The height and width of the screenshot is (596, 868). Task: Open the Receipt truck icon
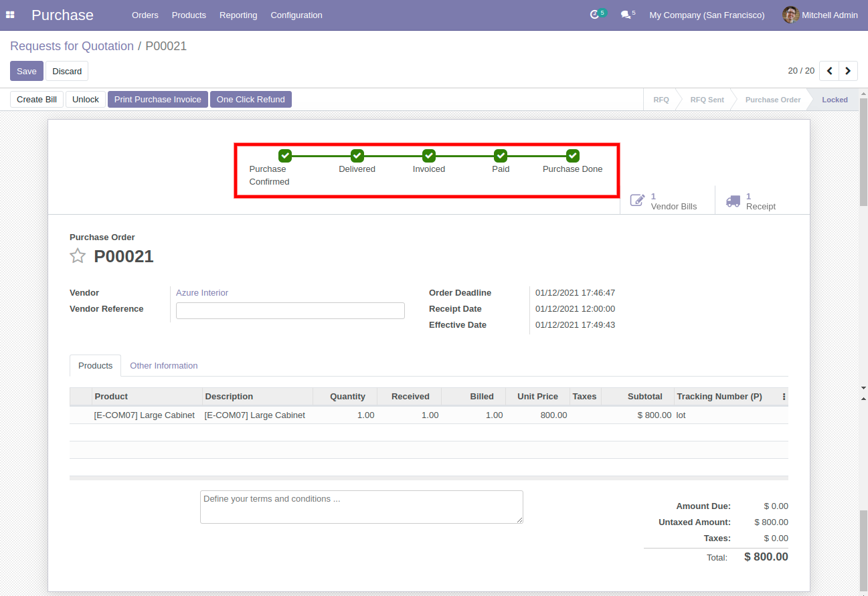point(733,201)
